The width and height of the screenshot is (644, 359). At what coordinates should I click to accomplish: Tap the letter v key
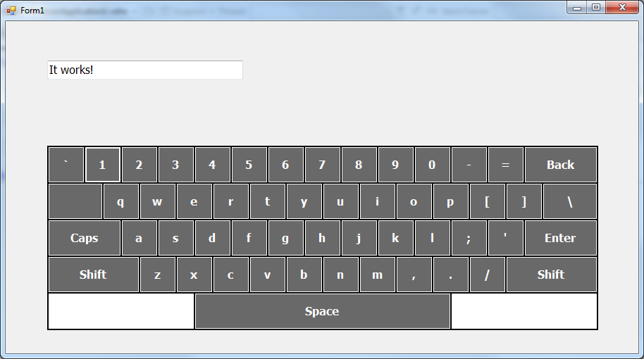(x=267, y=274)
